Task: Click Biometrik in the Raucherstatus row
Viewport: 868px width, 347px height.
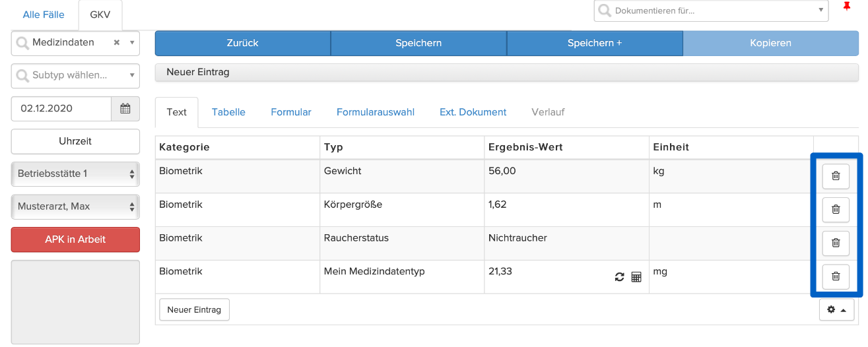Action: (181, 238)
